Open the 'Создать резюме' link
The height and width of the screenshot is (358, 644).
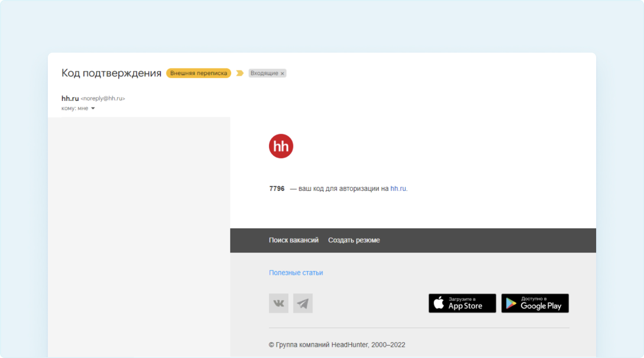click(354, 240)
